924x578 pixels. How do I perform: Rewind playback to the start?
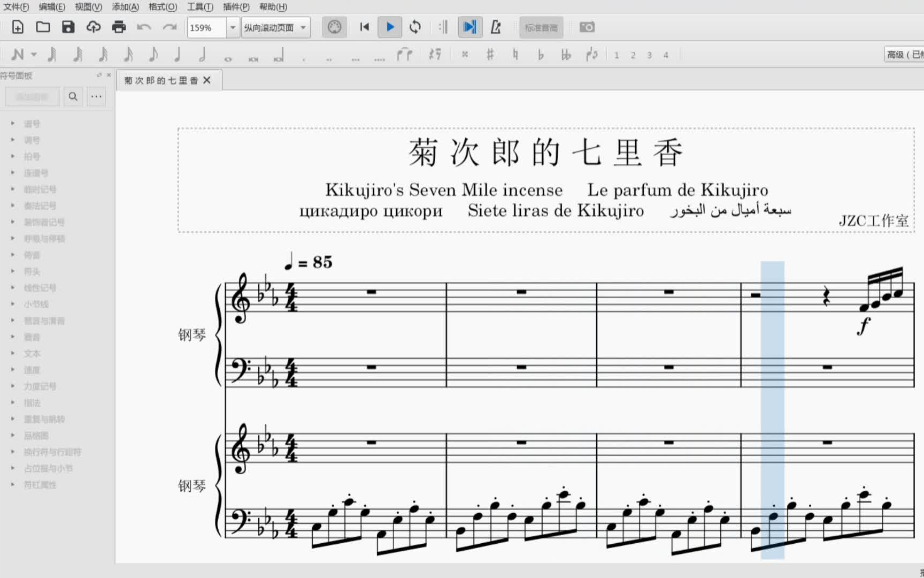(x=365, y=27)
